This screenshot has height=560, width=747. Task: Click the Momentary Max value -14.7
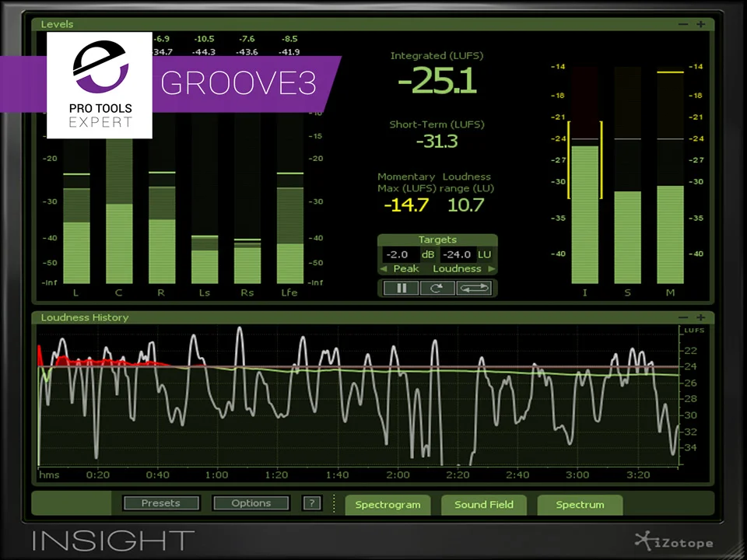pos(406,205)
